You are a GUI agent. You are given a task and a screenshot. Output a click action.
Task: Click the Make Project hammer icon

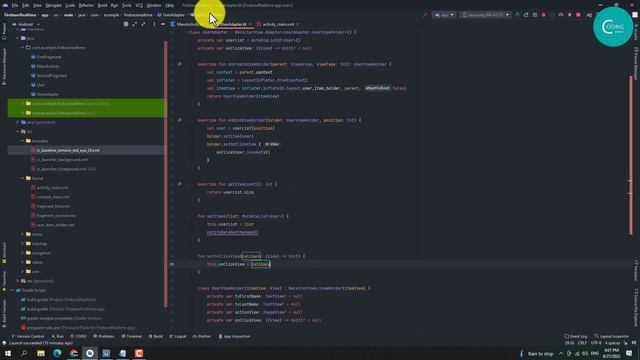click(x=425, y=15)
